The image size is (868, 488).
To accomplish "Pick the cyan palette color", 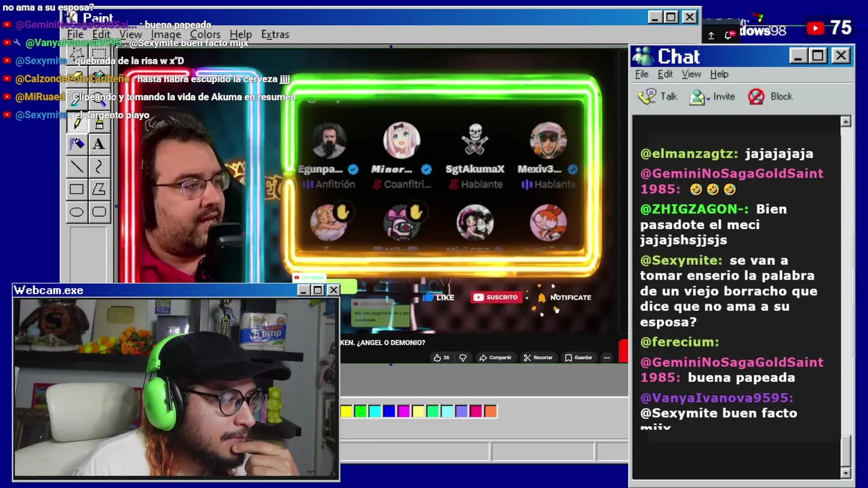I will click(375, 411).
